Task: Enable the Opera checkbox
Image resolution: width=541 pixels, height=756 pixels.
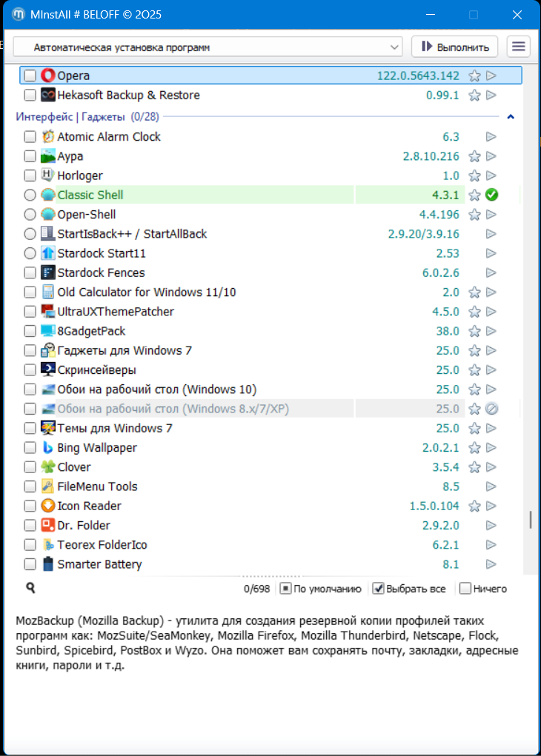Action: (x=30, y=76)
